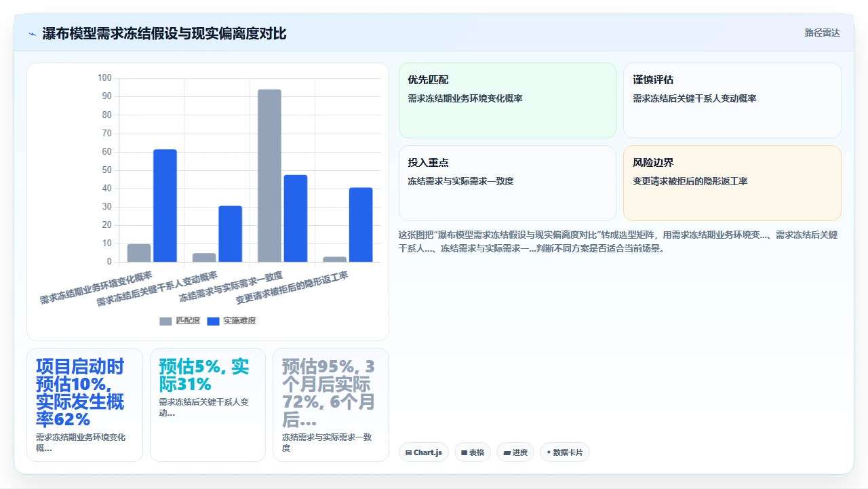Toggle the 匹配度 legend item

pyautogui.click(x=180, y=321)
